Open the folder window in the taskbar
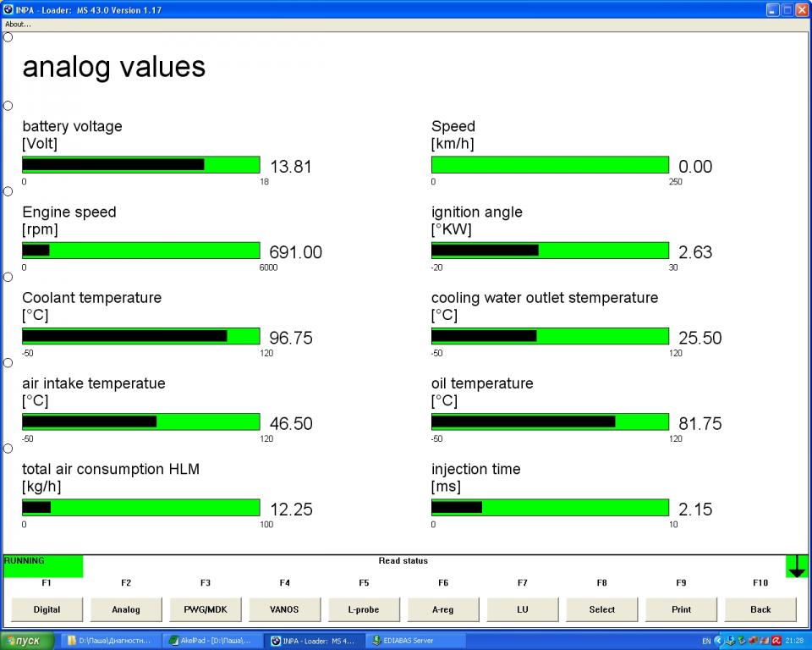This screenshot has width=812, height=650. point(109,641)
